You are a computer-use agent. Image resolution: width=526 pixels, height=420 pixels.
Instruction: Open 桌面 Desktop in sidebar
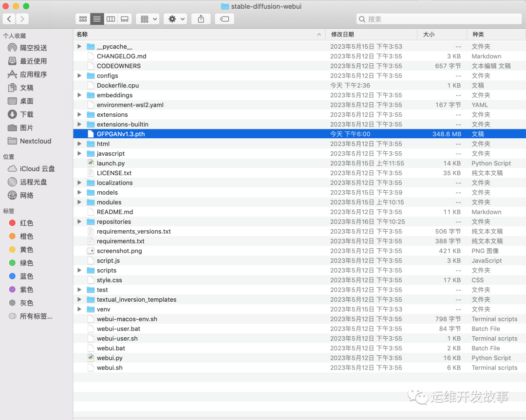click(21, 101)
